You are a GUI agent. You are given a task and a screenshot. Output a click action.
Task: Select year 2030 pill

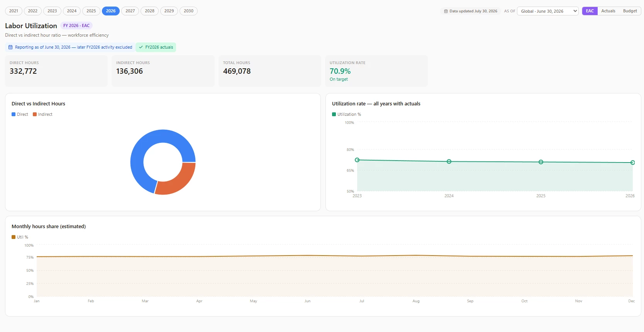click(188, 11)
